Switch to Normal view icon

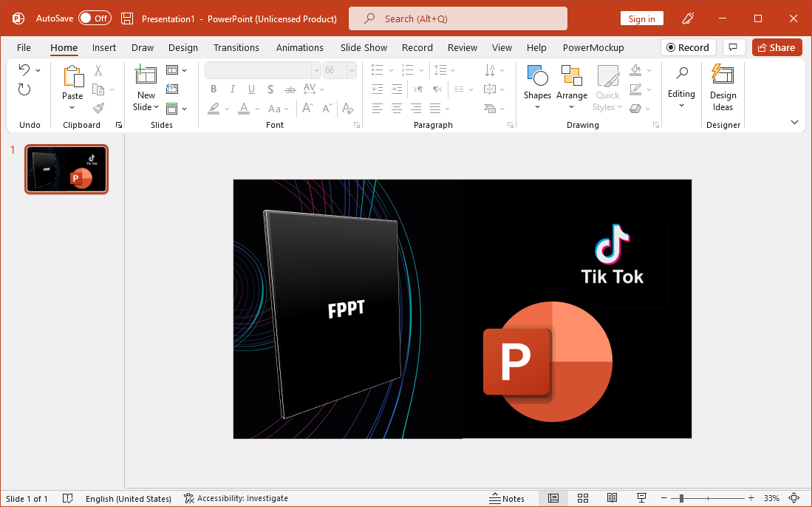click(x=553, y=498)
